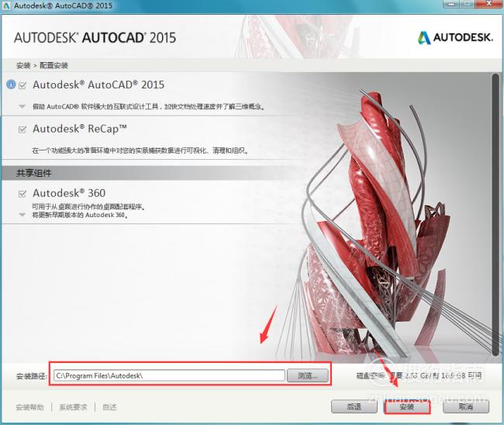The image size is (504, 425).
Task: Click the vertical scrollbar of component list
Action: click(x=495, y=214)
